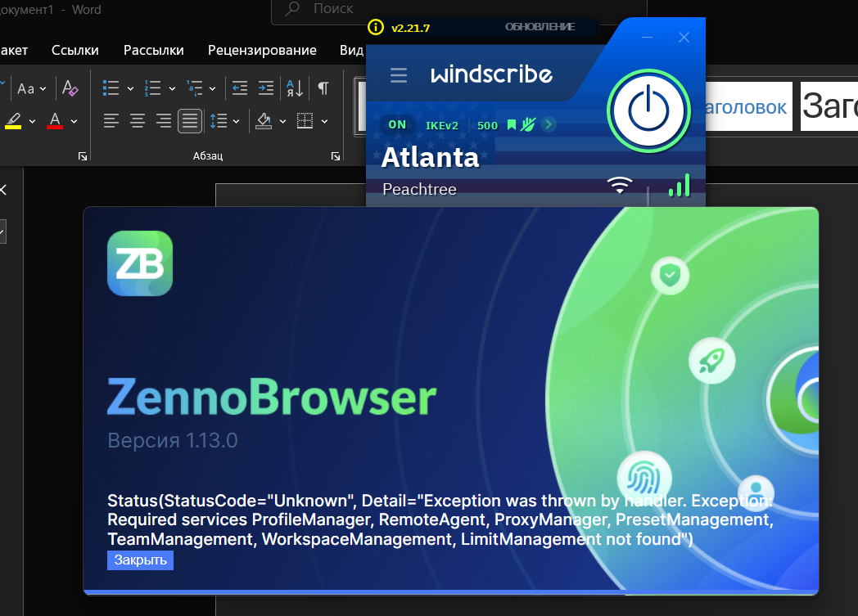Click the multilevel list icon in Word
This screenshot has width=858, height=616.
194,88
